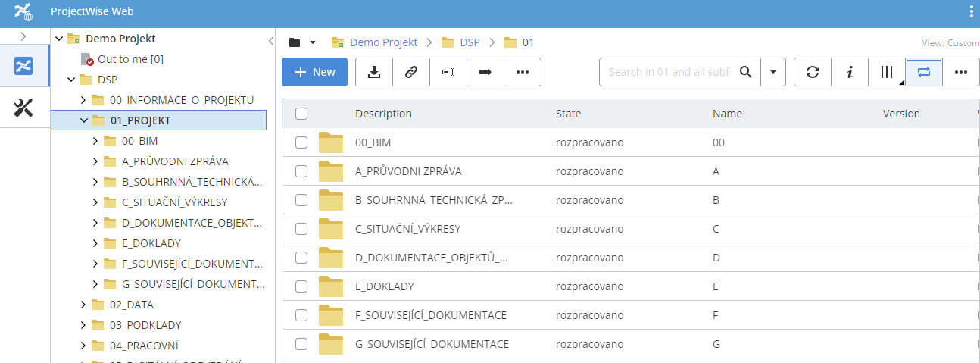The image size is (980, 363).
Task: Collapse the 01_PROJEKT tree node
Action: coord(84,120)
